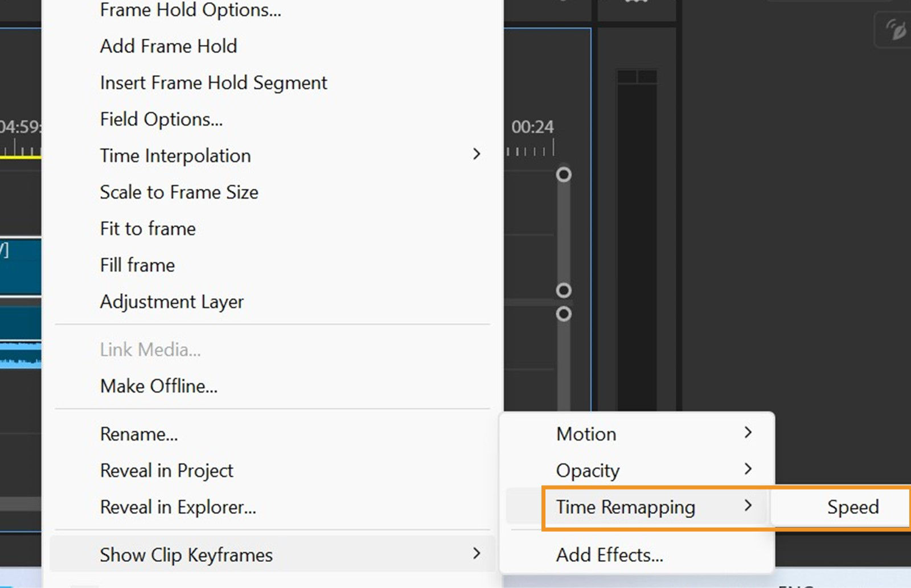Screen dimensions: 911x588
Task: Click the transmit icon in the upper-right corner
Action: point(894,30)
